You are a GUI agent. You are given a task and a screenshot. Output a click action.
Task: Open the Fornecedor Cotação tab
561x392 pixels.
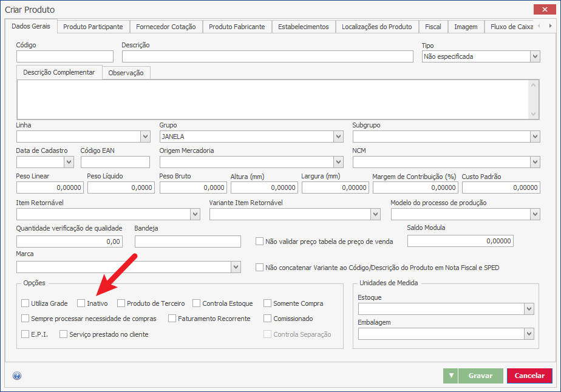166,27
